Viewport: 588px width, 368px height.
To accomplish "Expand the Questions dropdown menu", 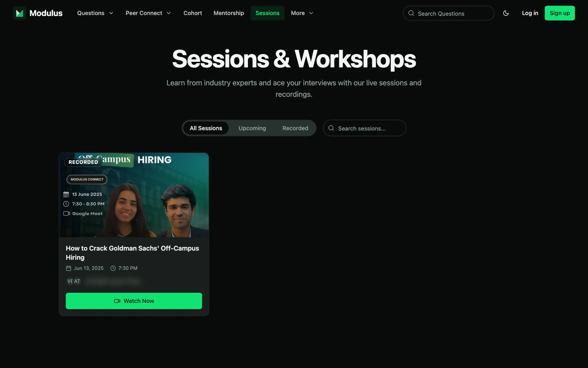I will pos(95,13).
